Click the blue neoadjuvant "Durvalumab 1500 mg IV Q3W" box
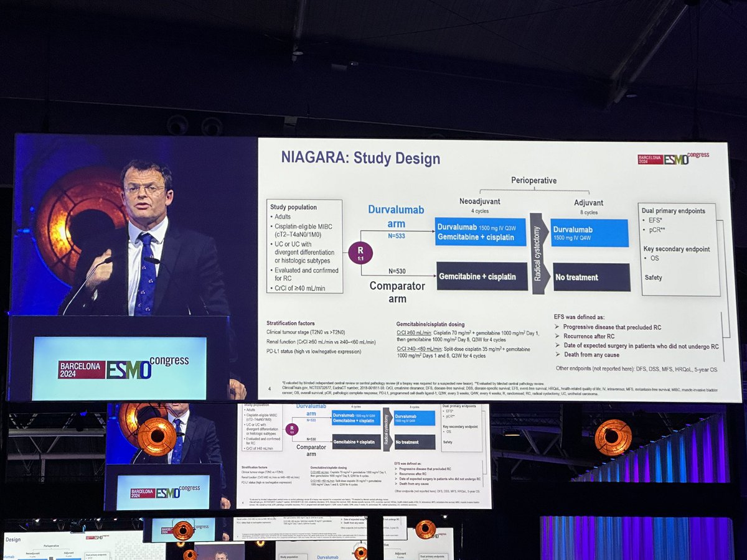 pos(480,231)
